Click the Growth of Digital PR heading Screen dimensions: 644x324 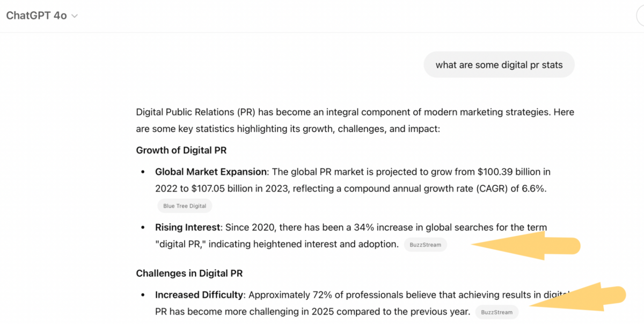[x=181, y=150]
